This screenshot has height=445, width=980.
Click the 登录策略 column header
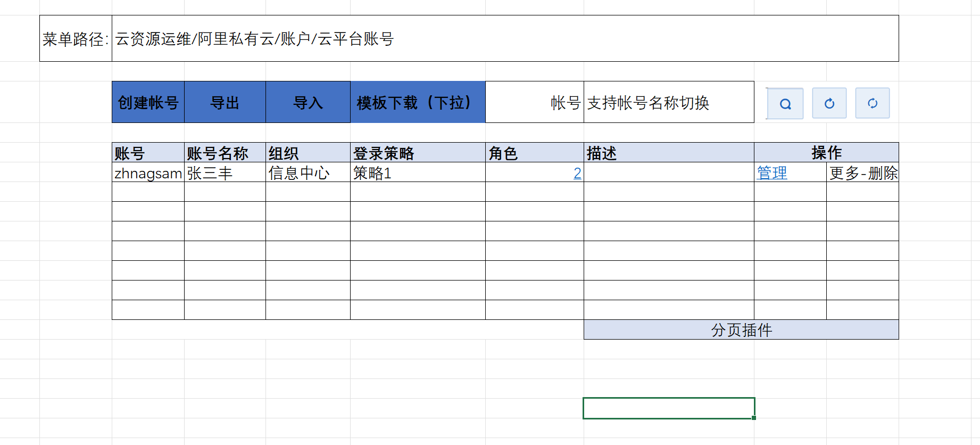pyautogui.click(x=418, y=153)
